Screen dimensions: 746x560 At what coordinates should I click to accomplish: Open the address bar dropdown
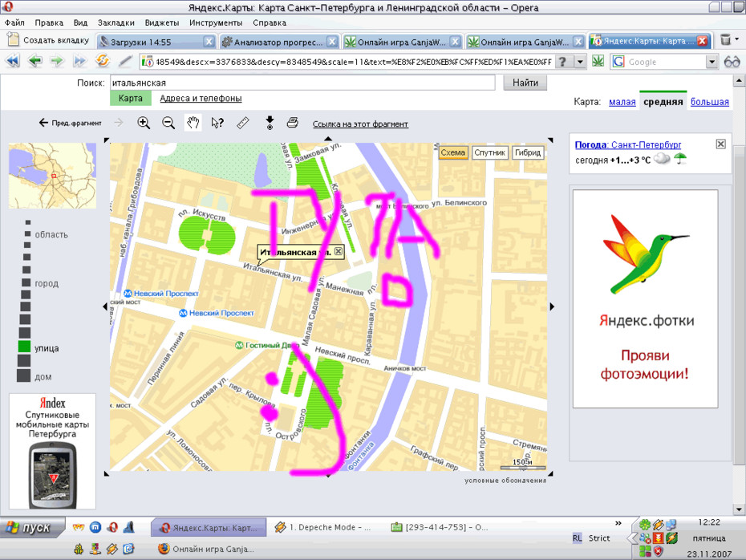[580, 62]
